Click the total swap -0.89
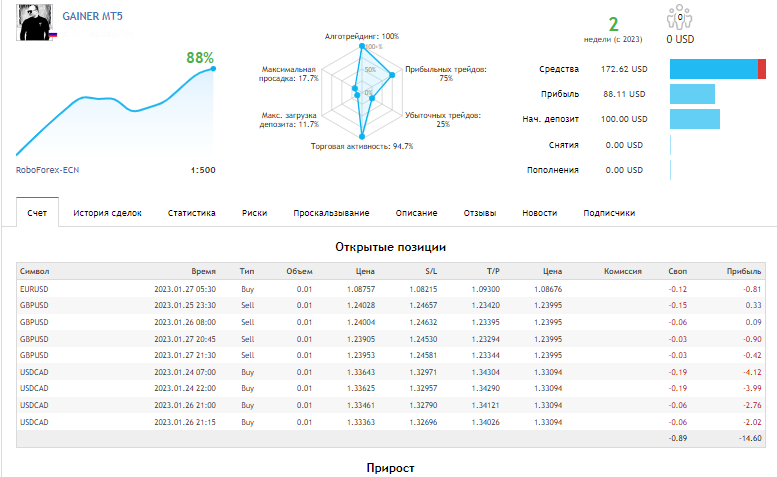This screenshot has width=777, height=477. pos(677,438)
